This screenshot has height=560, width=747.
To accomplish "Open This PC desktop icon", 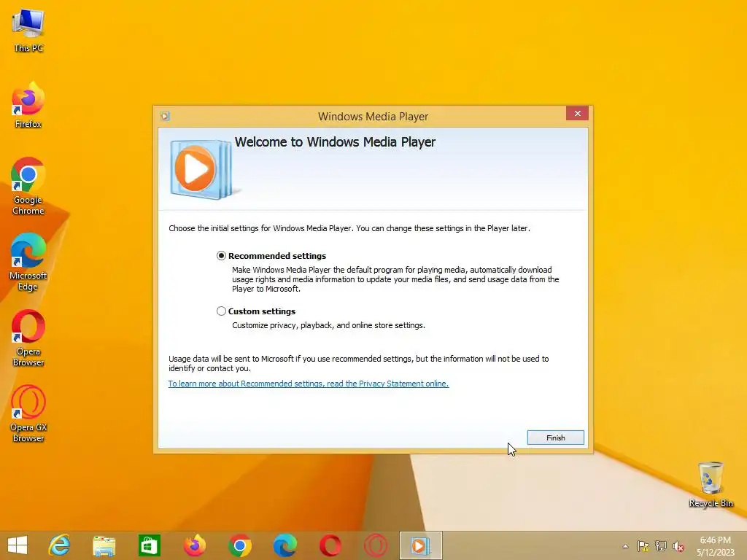I will click(x=28, y=29).
